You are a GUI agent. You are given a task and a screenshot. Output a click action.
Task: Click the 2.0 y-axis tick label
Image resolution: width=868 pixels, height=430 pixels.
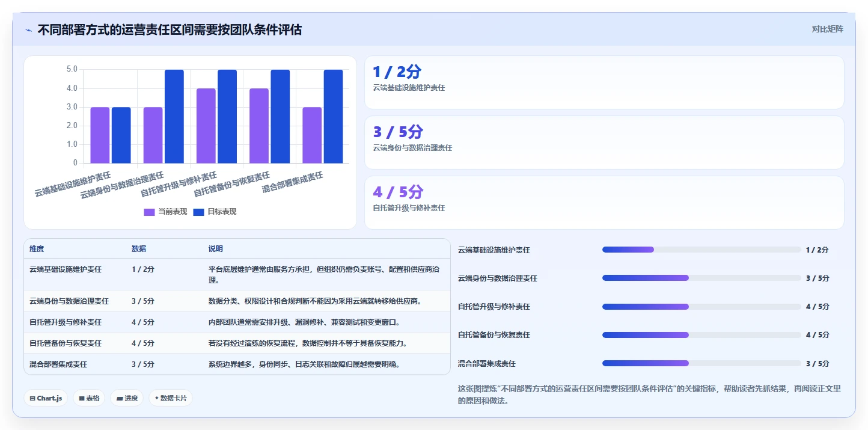click(72, 126)
